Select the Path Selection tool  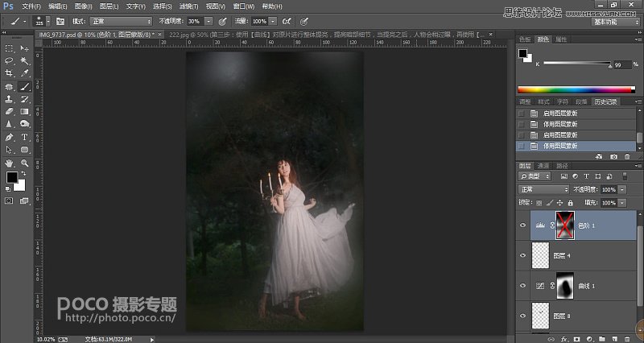click(x=9, y=150)
